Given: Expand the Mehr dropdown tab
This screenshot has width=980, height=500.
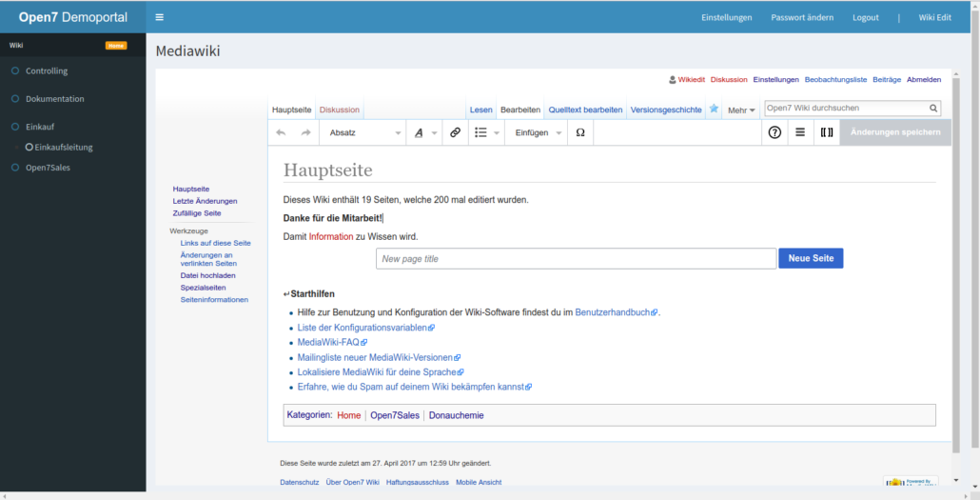Looking at the screenshot, I should click(741, 110).
